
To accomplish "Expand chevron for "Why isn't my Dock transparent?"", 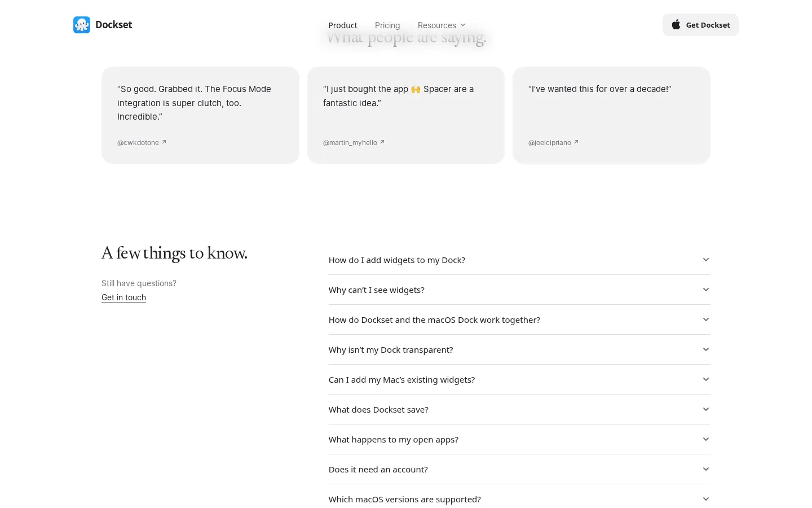I will (706, 349).
